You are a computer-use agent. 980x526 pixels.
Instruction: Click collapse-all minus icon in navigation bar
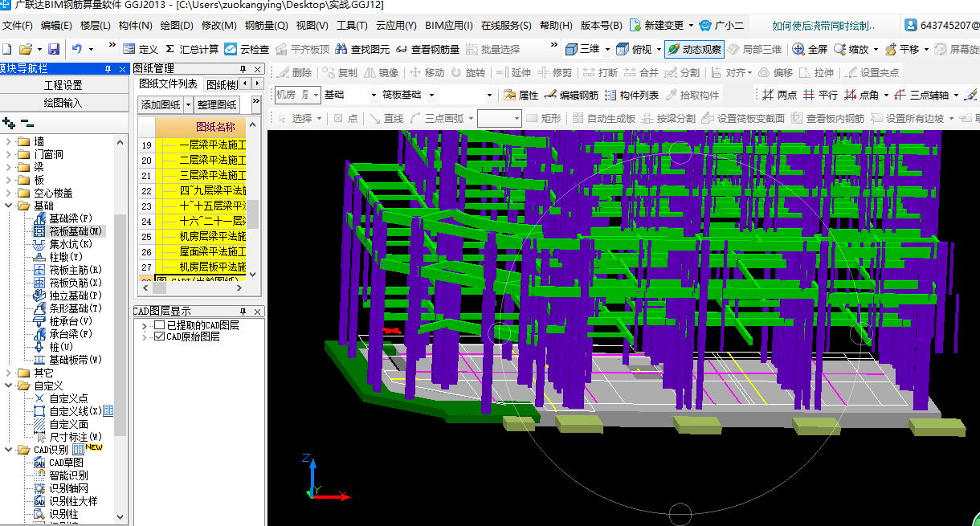point(27,124)
